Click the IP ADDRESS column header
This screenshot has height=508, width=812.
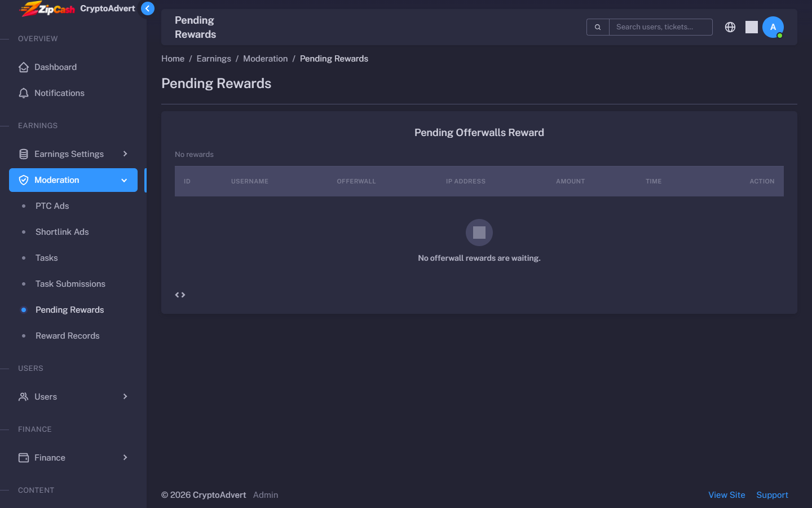(466, 181)
